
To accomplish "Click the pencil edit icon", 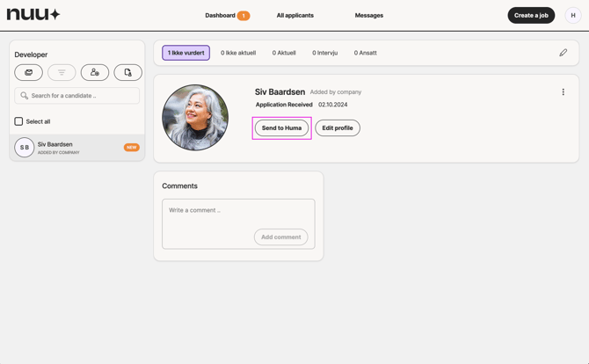I will 563,53.
